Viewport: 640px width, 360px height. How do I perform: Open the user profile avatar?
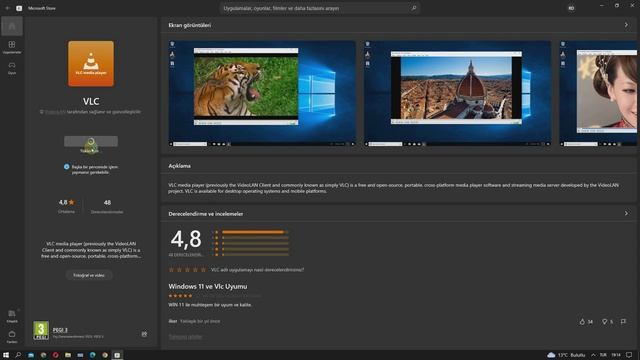(571, 8)
